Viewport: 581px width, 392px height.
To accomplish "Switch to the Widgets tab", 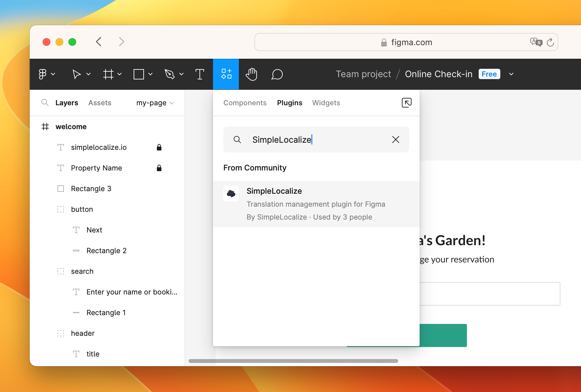I will [326, 103].
